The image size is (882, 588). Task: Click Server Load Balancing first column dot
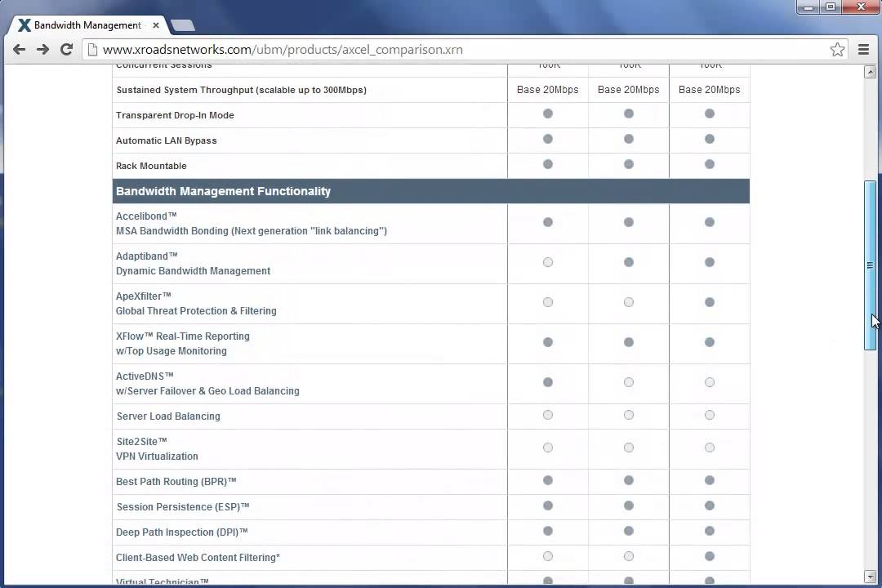tap(548, 415)
